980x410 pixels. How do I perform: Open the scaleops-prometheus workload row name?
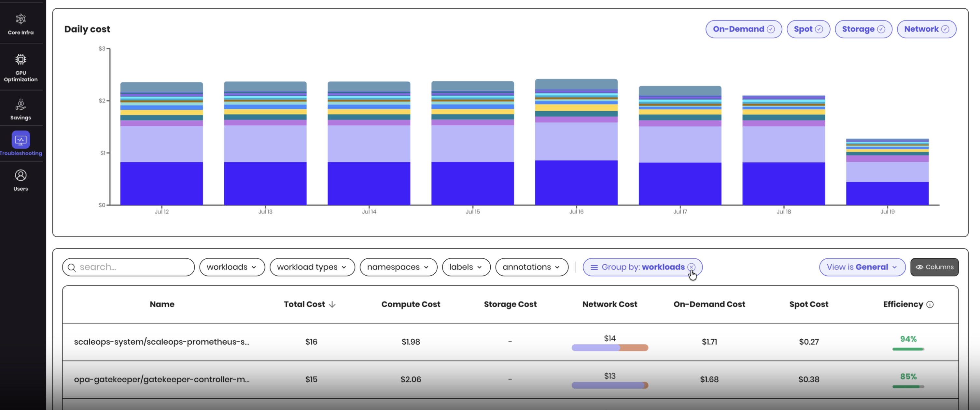[x=162, y=342]
